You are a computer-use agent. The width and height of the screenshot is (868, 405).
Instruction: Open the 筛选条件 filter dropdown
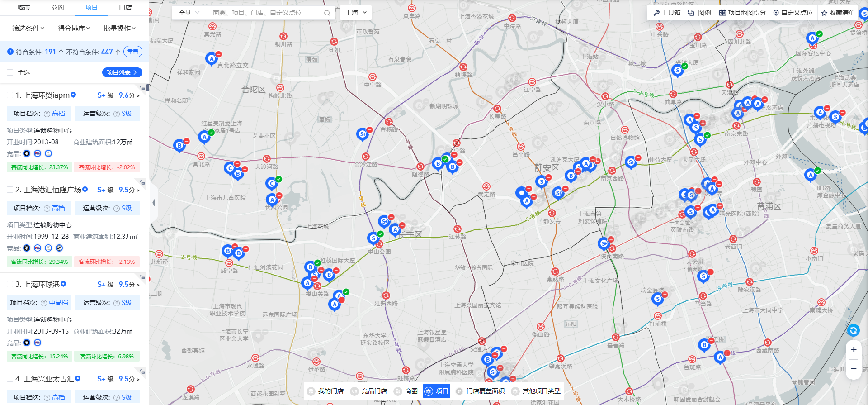click(x=28, y=28)
